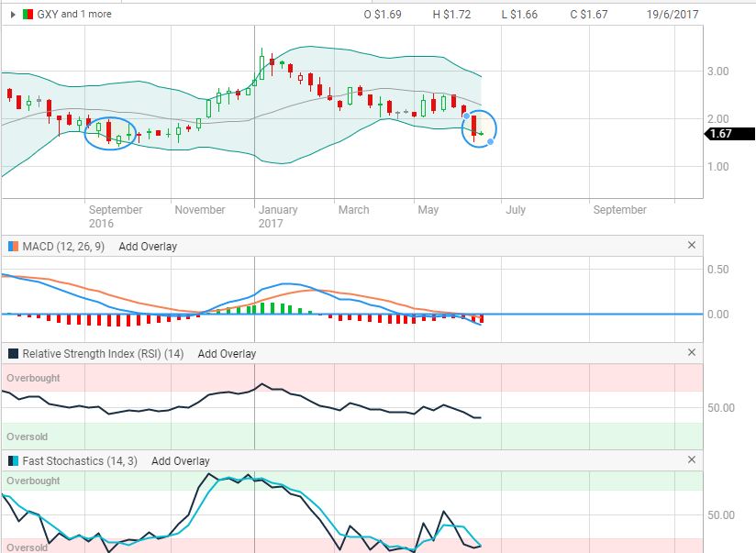The image size is (756, 553).
Task: Click the GXY and 1 more label
Action: coord(73,15)
